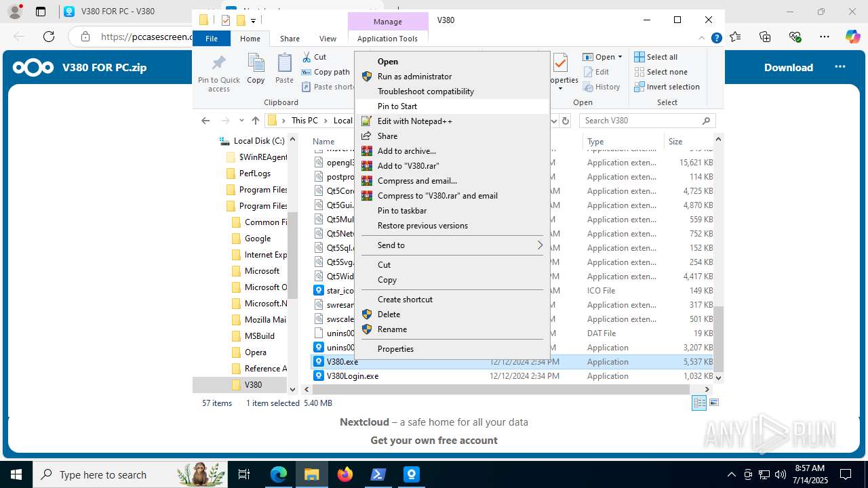Sort by the Size column header
Image resolution: width=868 pixels, height=488 pixels.
(688, 142)
